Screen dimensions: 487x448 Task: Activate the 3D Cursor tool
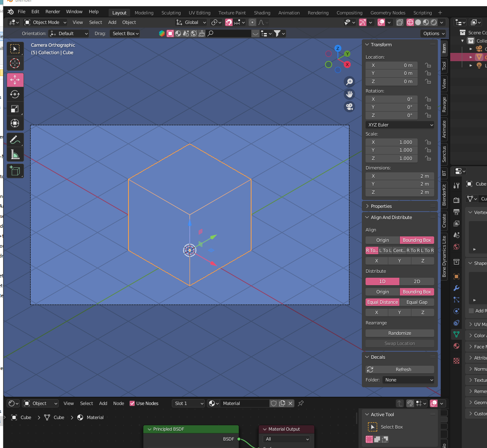(x=15, y=63)
